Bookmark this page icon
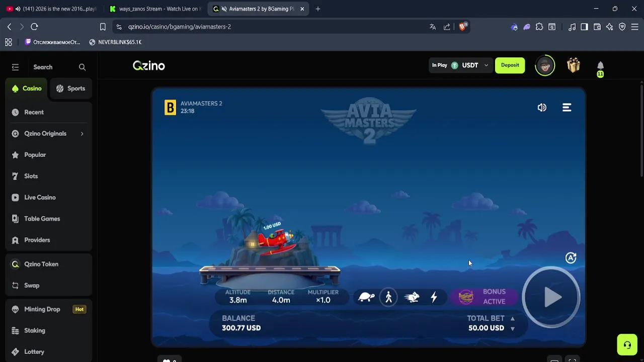Viewport: 644px width, 362px height. tap(103, 27)
